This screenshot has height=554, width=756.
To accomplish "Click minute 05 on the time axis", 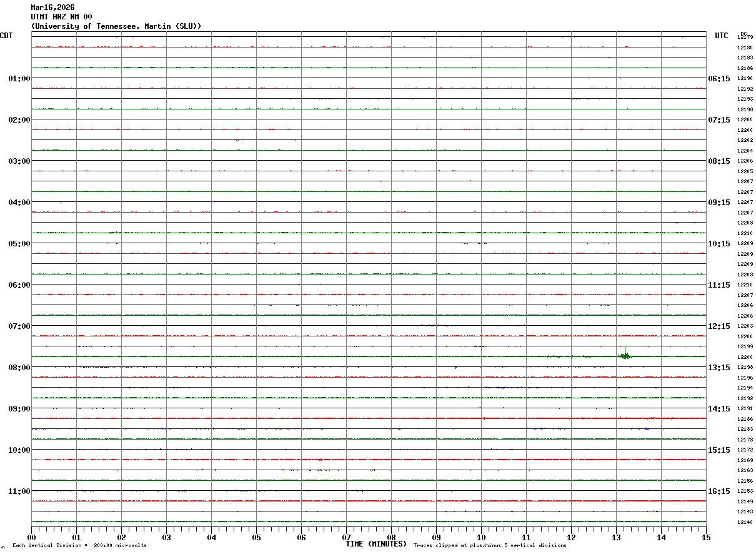I will 256,537.
